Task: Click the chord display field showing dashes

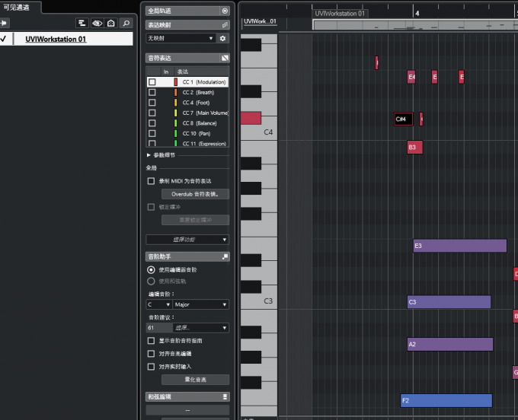Action: [187, 410]
